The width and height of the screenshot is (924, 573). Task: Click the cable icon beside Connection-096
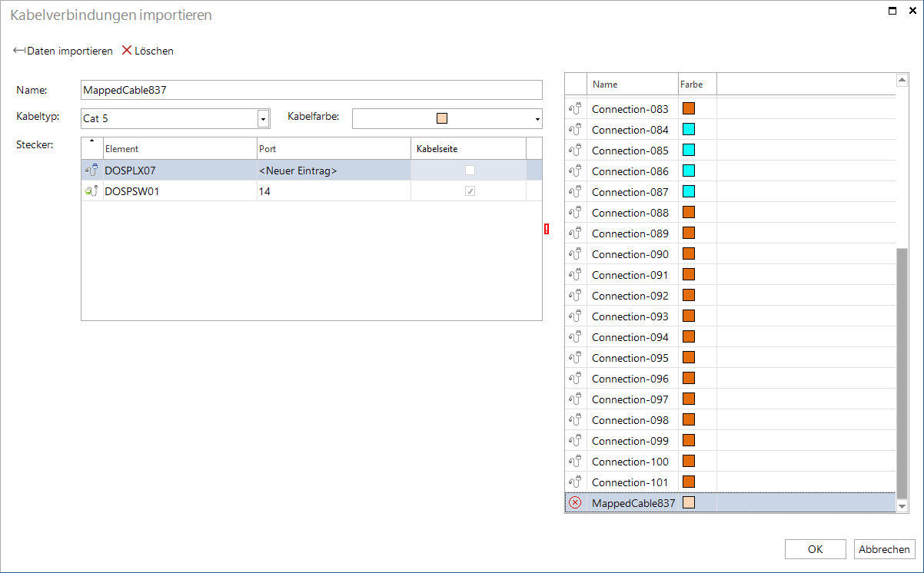[575, 379]
